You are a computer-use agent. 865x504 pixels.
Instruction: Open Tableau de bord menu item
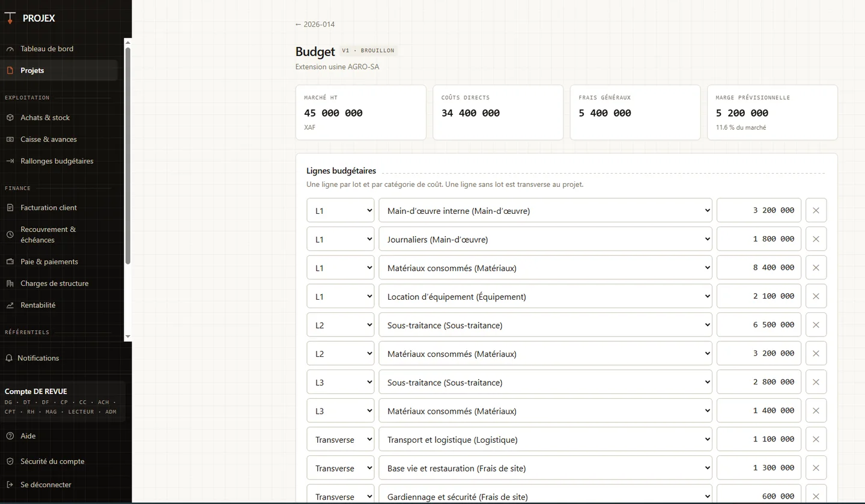pos(59,49)
